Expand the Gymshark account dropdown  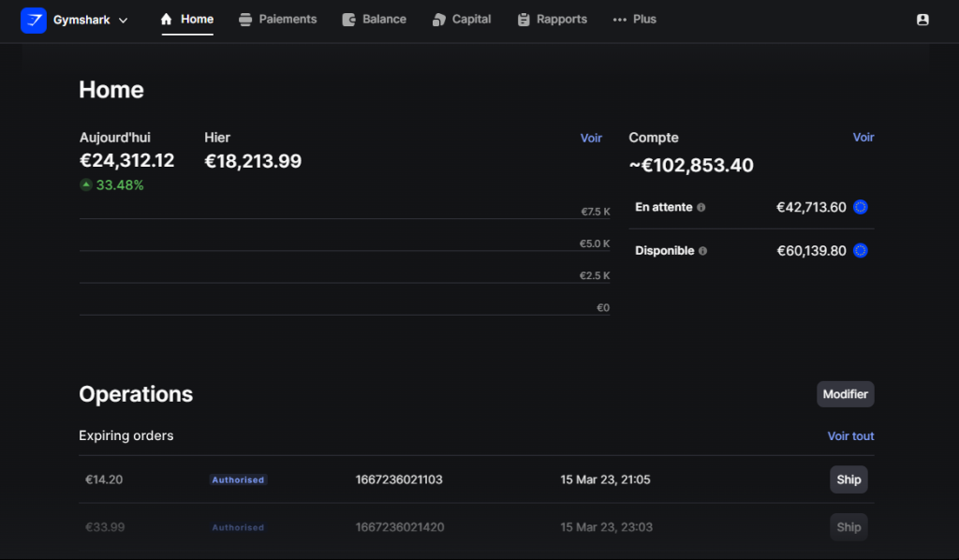[123, 20]
